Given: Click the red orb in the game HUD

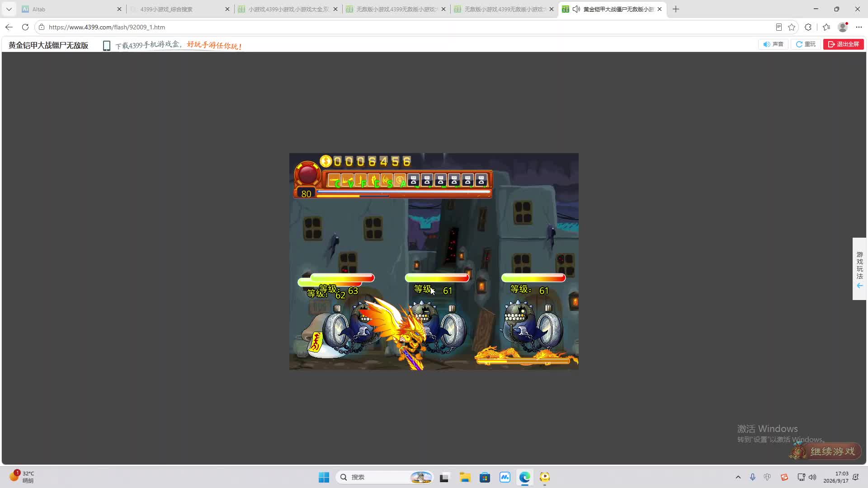Looking at the screenshot, I should click(307, 174).
